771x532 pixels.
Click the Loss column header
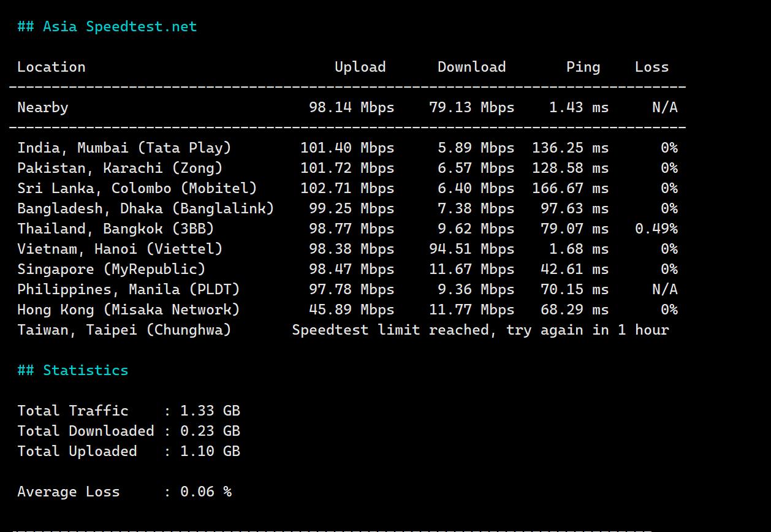pos(651,67)
